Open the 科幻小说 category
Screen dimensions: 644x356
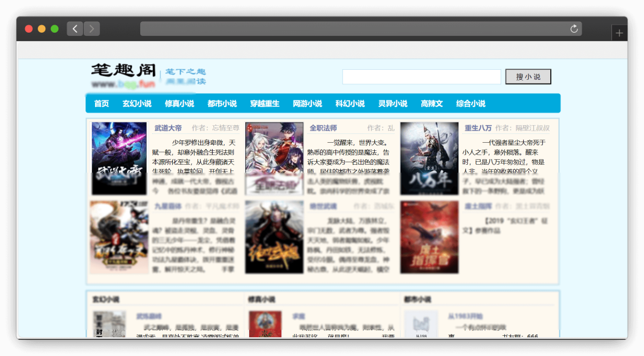coord(350,104)
